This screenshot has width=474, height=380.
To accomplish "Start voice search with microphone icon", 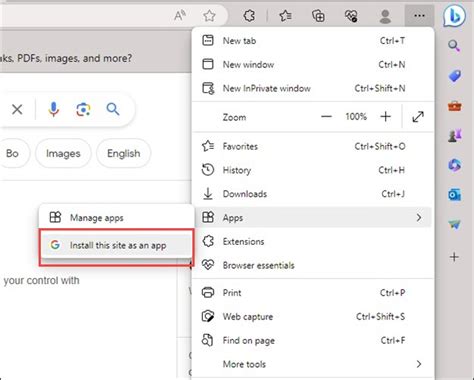I will point(53,109).
